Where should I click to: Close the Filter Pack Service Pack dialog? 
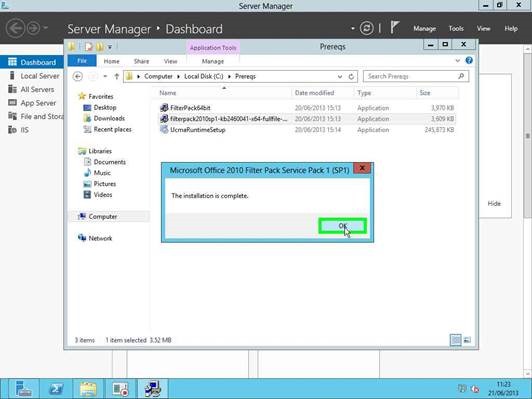point(362,168)
